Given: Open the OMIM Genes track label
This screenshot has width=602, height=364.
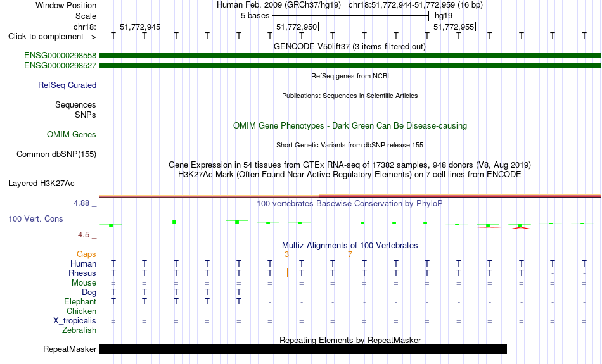Looking at the screenshot, I should [x=72, y=135].
